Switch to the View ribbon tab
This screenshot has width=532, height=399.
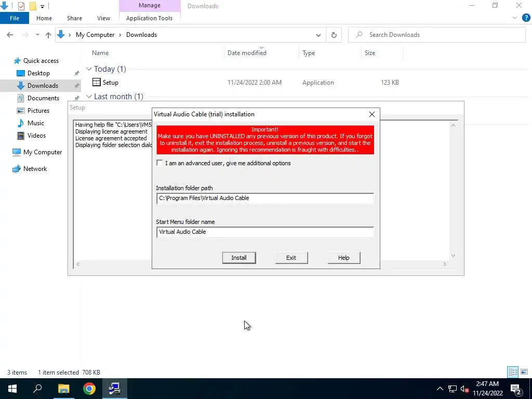[x=103, y=18]
